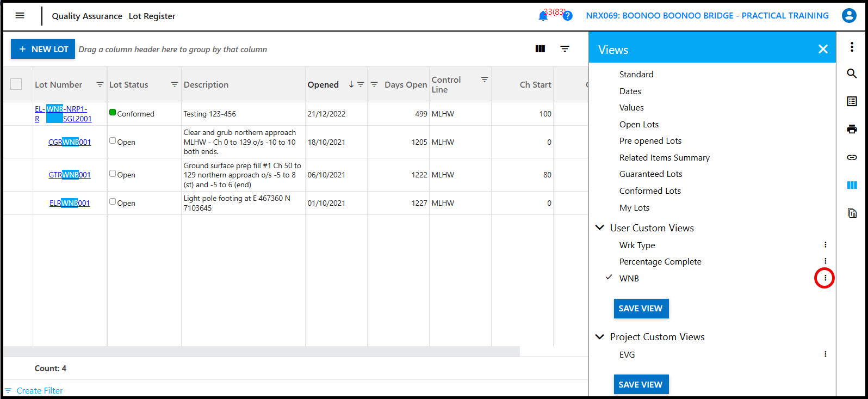The width and height of the screenshot is (868, 399).
Task: Click the printer icon in sidebar
Action: (852, 129)
